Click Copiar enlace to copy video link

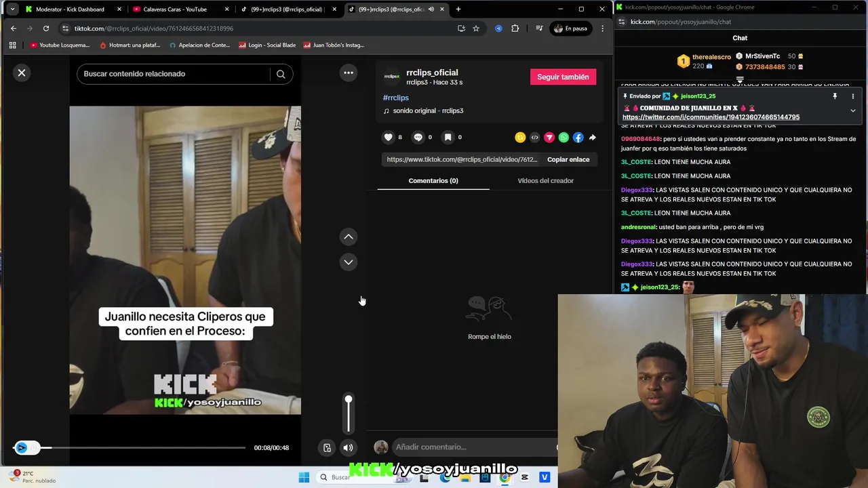click(x=568, y=159)
